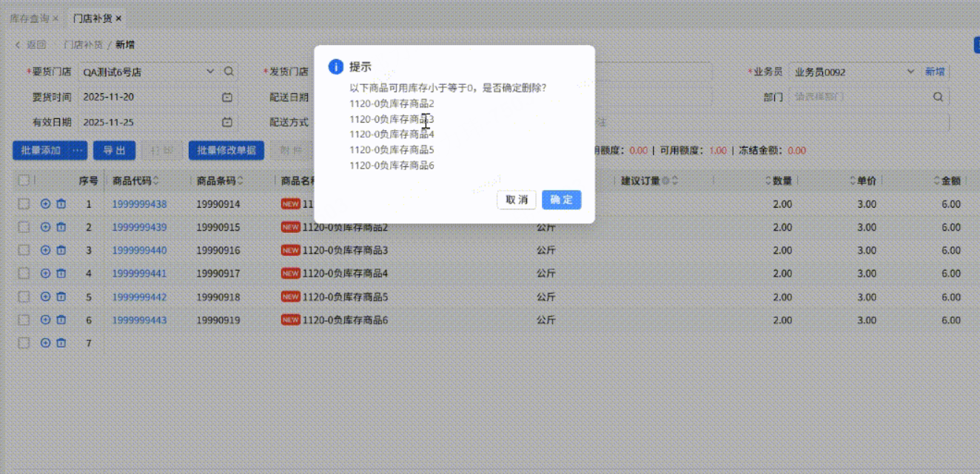Screen dimensions: 980x474
Task: Click the delete trash icon in row 1
Action: pos(61,204)
